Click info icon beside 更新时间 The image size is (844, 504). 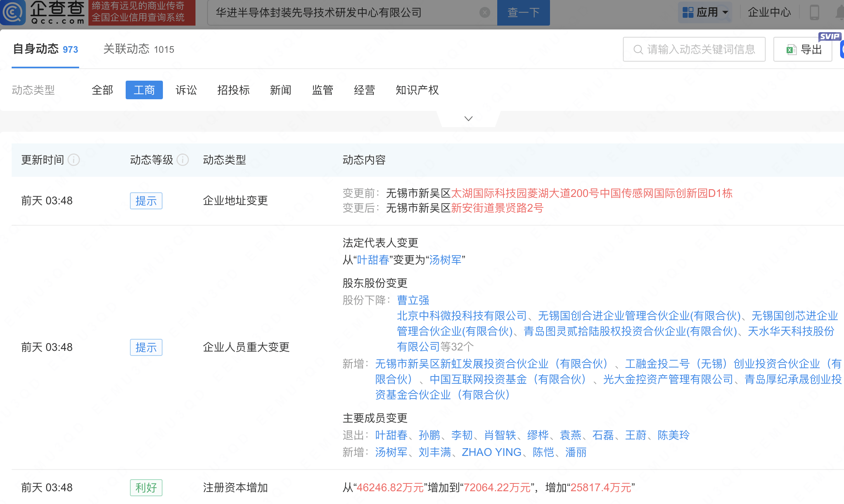(x=74, y=160)
